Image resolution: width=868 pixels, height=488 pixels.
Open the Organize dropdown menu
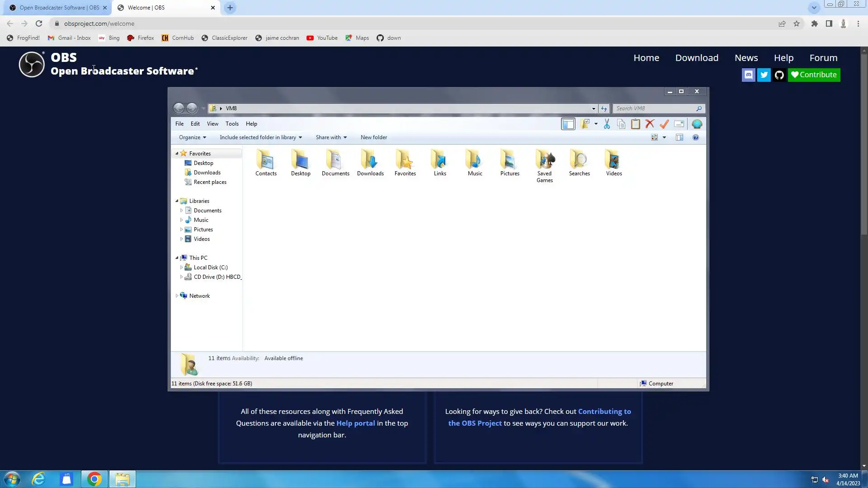tap(192, 137)
